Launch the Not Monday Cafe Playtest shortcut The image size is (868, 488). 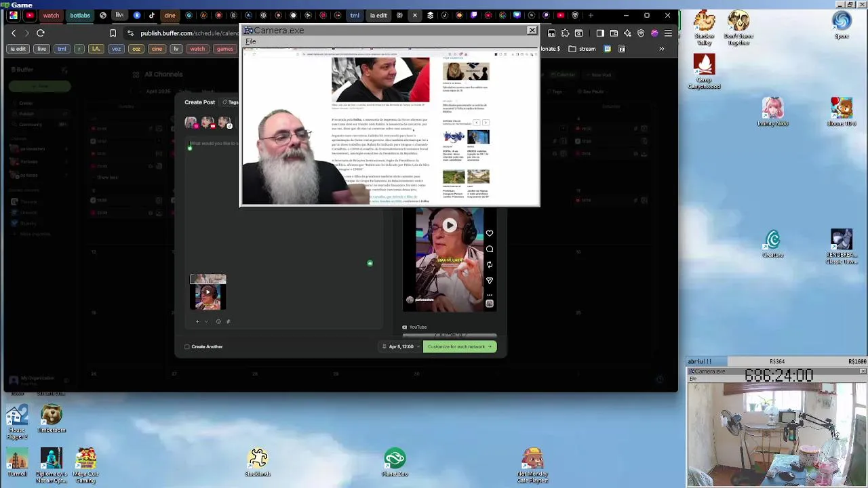[532, 466]
